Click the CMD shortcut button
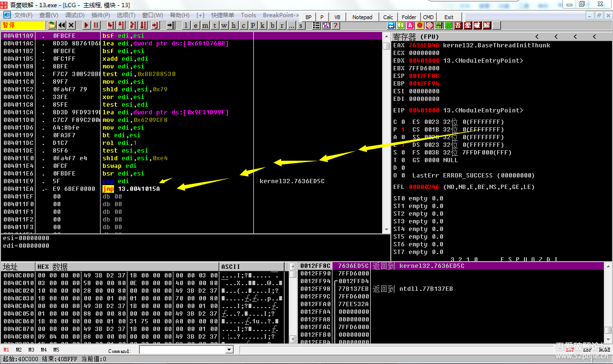This screenshot has width=613, height=364. click(x=428, y=17)
